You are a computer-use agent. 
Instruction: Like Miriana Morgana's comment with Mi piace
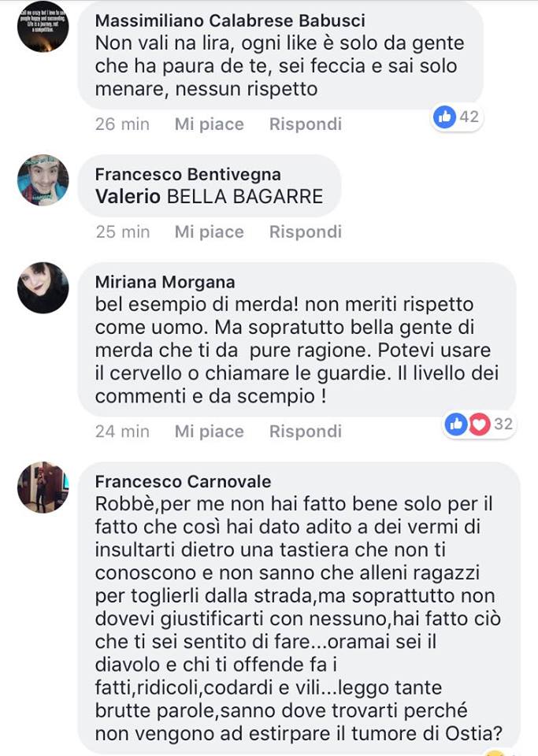(210, 432)
